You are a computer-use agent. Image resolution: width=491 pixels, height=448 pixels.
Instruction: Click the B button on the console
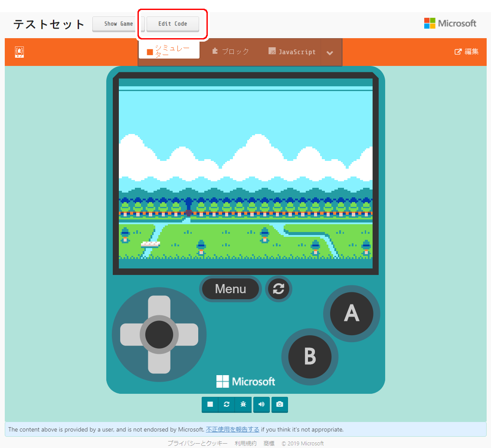coord(310,356)
